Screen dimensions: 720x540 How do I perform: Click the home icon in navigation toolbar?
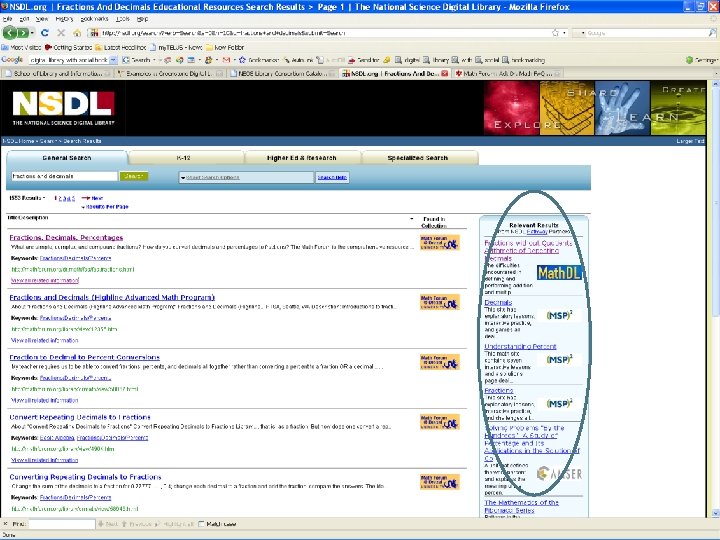click(77, 33)
